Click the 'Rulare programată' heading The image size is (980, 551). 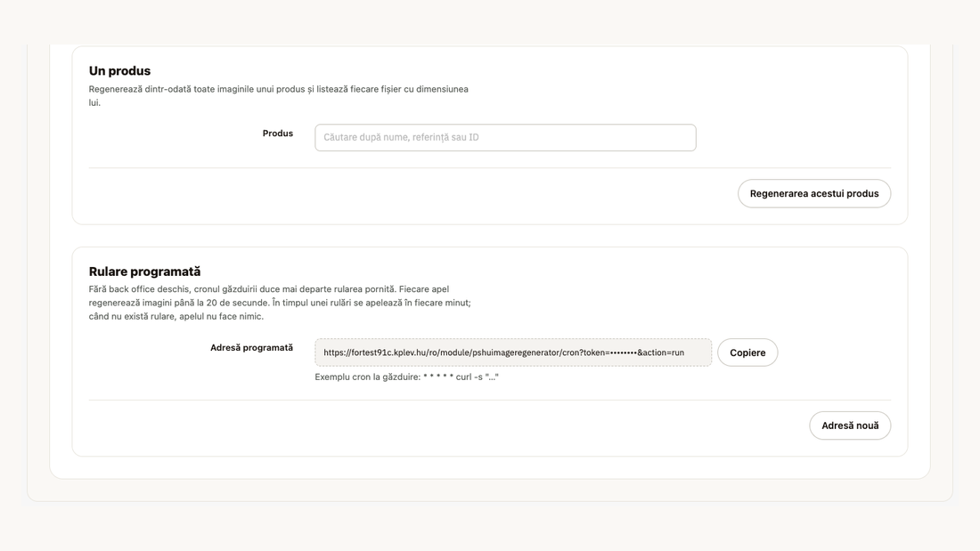point(144,271)
